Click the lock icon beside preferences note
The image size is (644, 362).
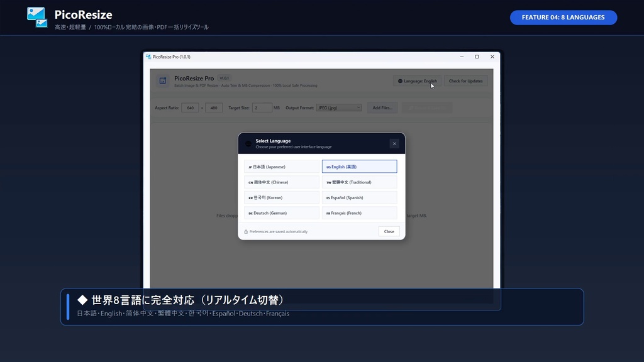[x=246, y=232]
